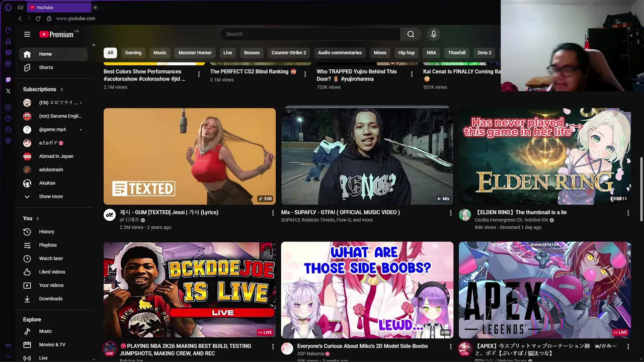
Task: Play the BCKDOEJOE IS LIVE thumbnail
Action: tap(190, 290)
